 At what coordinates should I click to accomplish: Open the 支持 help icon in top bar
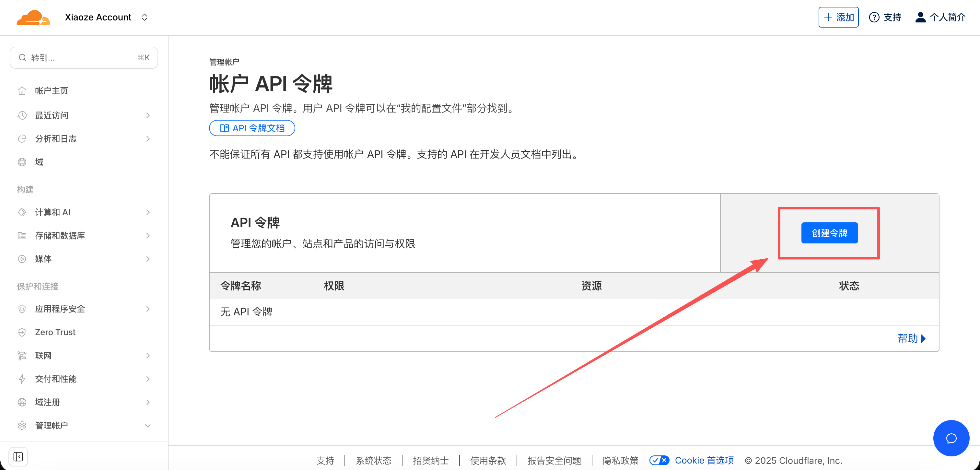874,17
